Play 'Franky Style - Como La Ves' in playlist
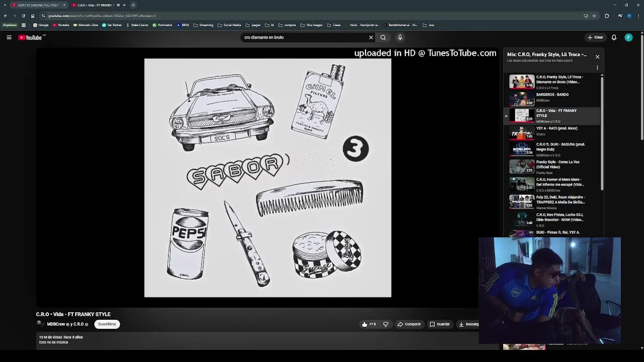 (552, 167)
